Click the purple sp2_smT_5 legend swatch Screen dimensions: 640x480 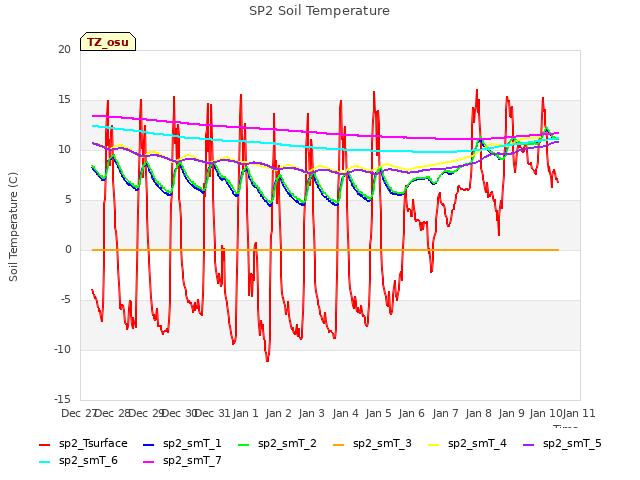529,444
